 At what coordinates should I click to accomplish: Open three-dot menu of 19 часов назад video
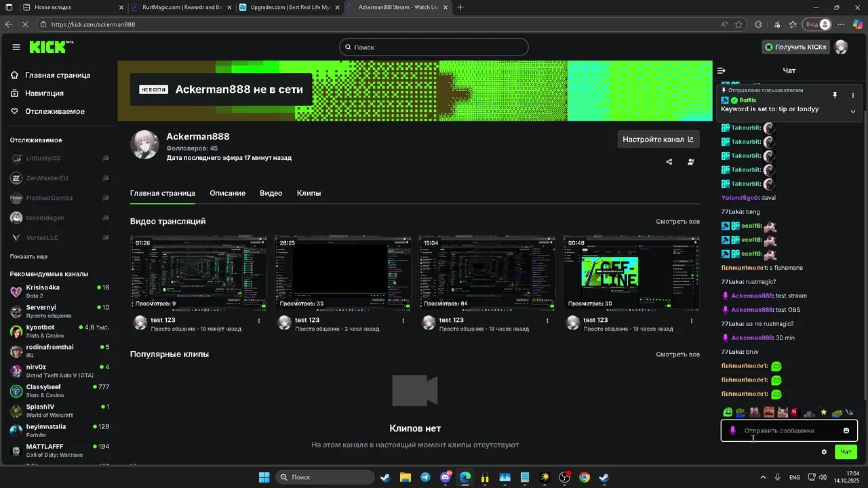pos(692,321)
